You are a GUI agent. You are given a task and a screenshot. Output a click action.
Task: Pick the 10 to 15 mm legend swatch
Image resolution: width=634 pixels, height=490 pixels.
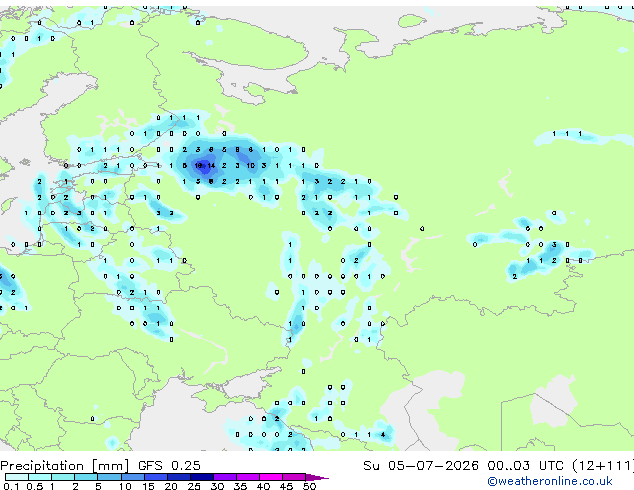133,477
